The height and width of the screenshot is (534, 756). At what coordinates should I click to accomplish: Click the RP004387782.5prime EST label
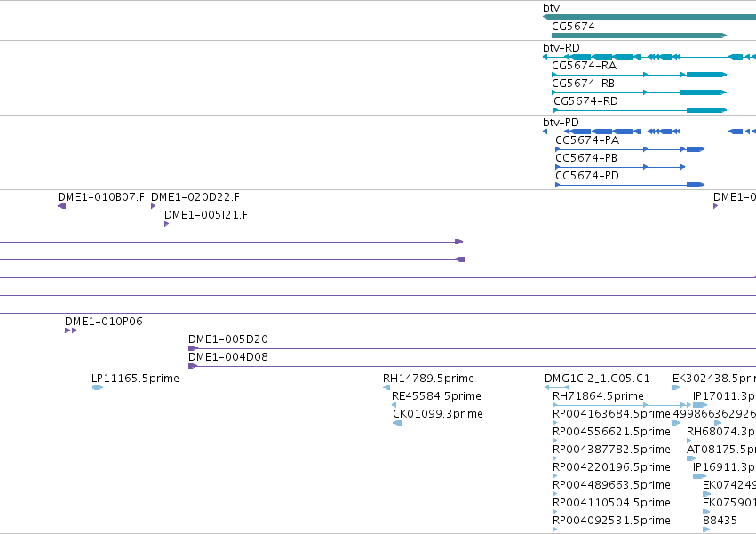[x=611, y=450]
